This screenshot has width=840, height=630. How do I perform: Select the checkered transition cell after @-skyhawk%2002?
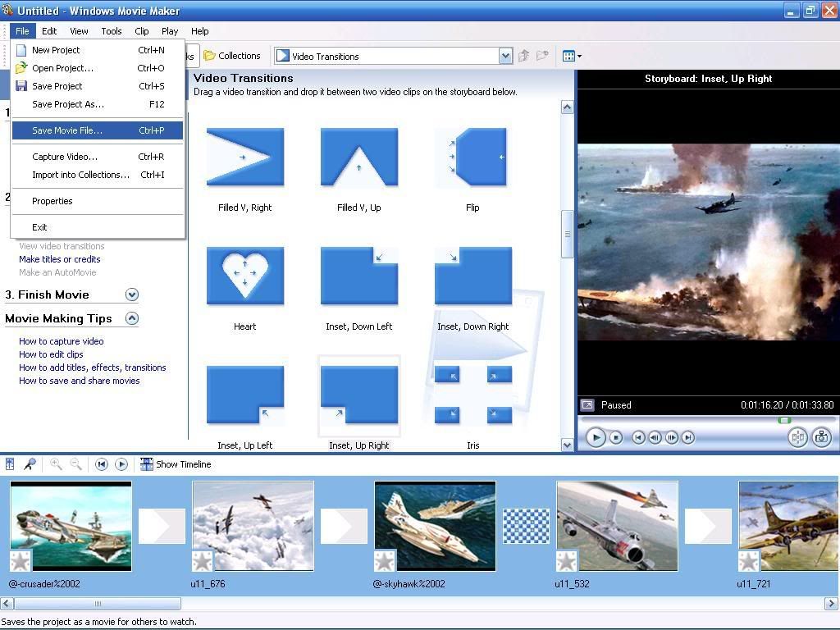coord(526,526)
